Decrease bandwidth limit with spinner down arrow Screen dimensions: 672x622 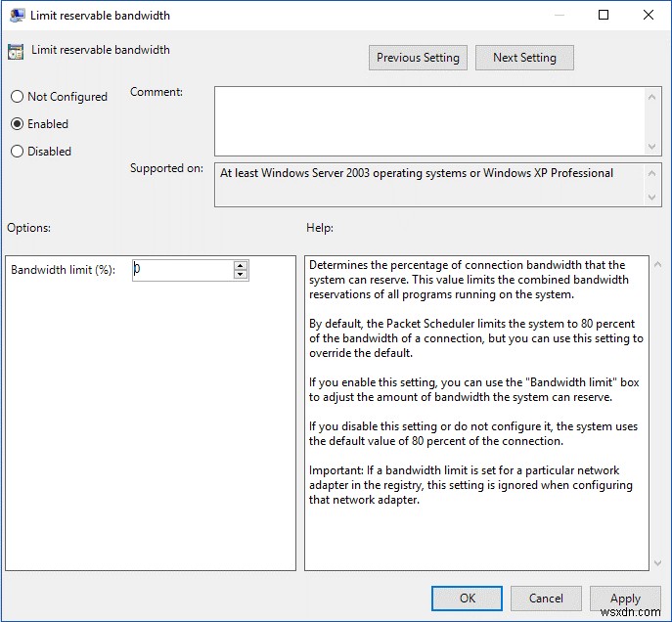pos(241,275)
